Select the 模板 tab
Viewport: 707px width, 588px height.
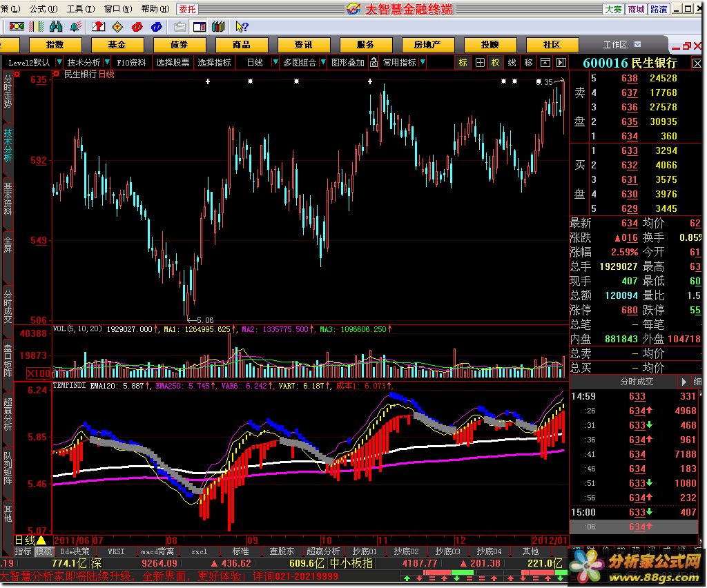pyautogui.click(x=43, y=551)
